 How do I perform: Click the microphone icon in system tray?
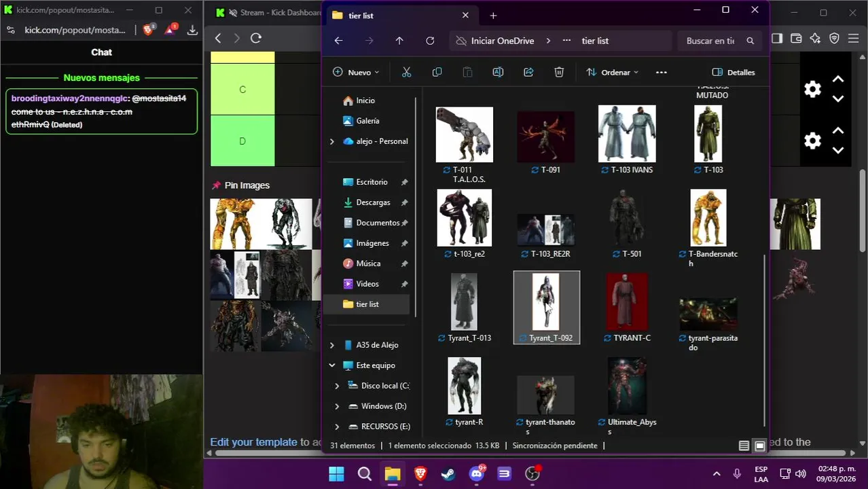tap(737, 473)
